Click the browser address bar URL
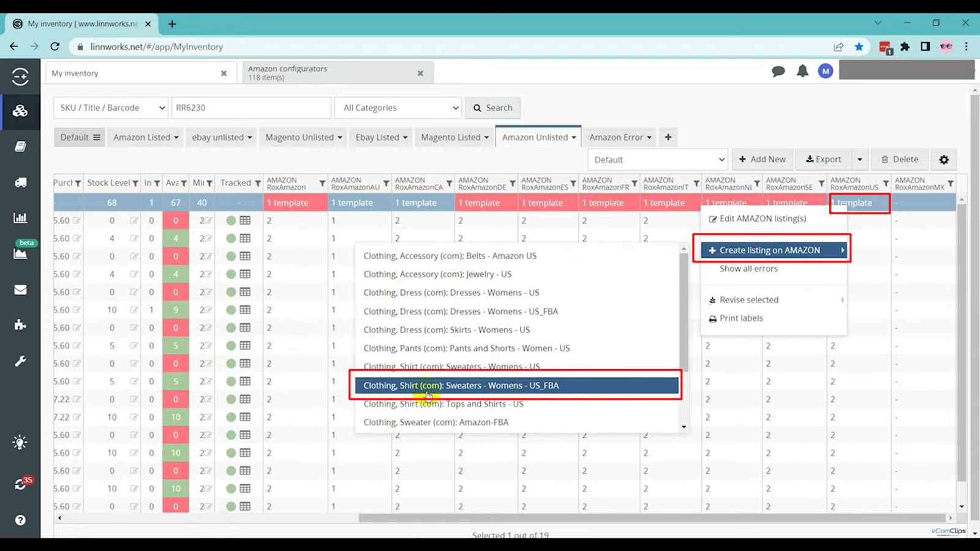Viewport: 980px width, 551px height. coord(157,47)
